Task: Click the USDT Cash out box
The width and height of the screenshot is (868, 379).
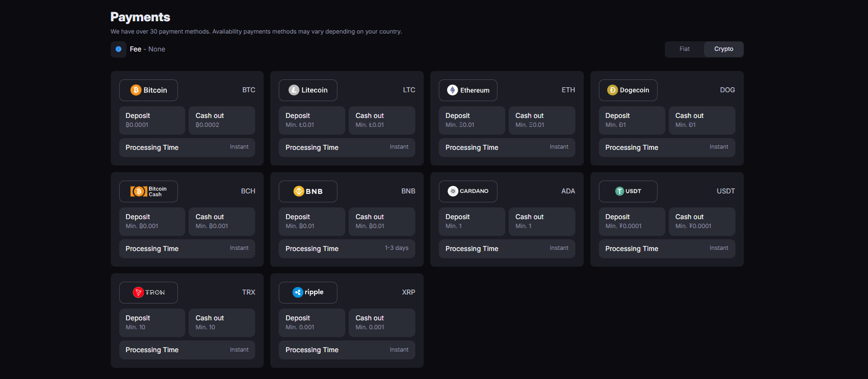Action: coord(702,221)
